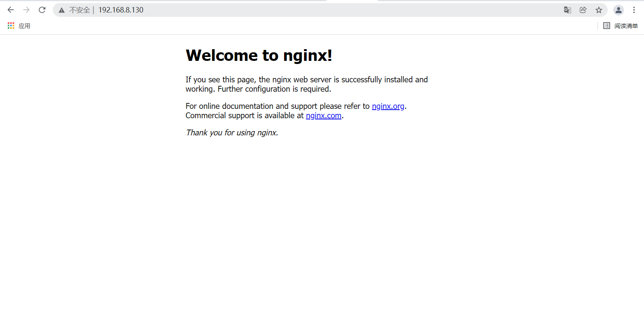644x318 pixels.
Task: Open the Google Translate page icon
Action: pos(567,10)
